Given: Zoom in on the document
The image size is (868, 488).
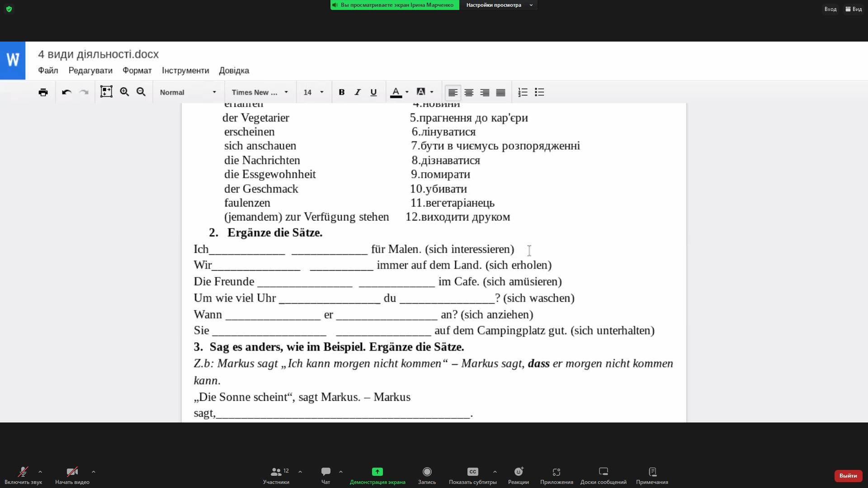Looking at the screenshot, I should coord(124,92).
